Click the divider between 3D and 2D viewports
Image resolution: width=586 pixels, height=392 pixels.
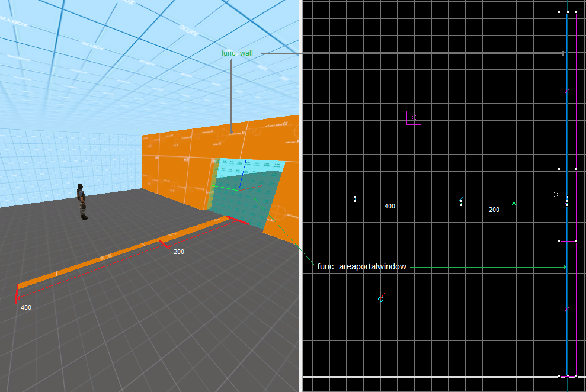click(301, 196)
